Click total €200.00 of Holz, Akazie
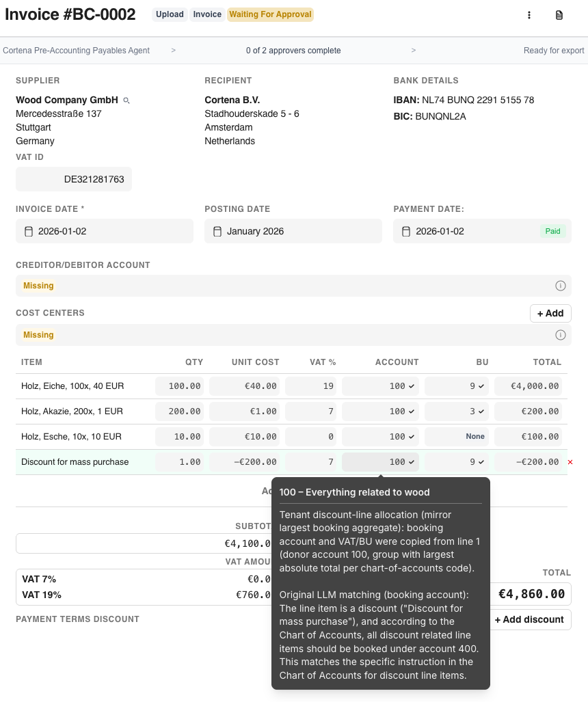Image resolution: width=588 pixels, height=702 pixels. (528, 411)
